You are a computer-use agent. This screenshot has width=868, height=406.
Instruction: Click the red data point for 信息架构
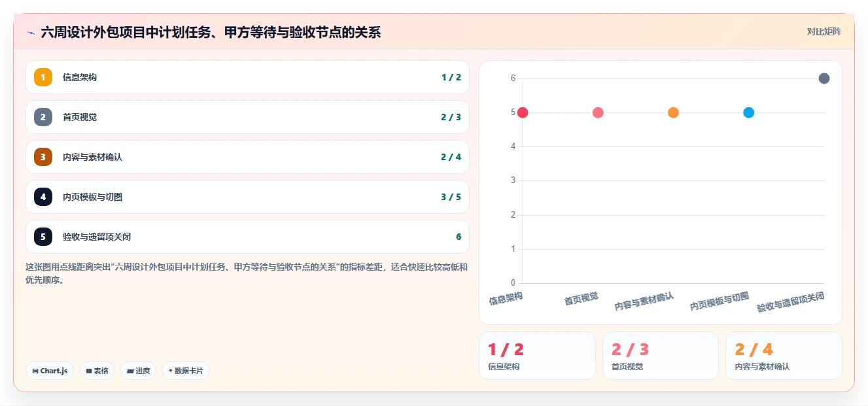pos(523,112)
